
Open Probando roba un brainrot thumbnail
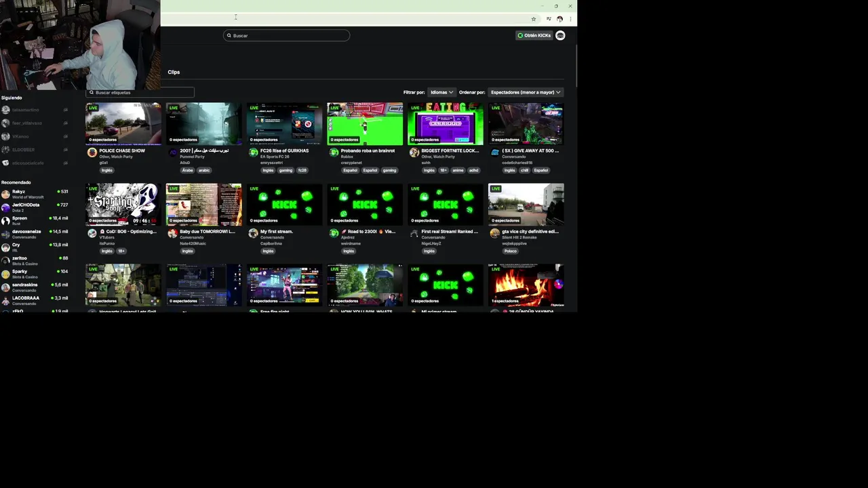[365, 123]
